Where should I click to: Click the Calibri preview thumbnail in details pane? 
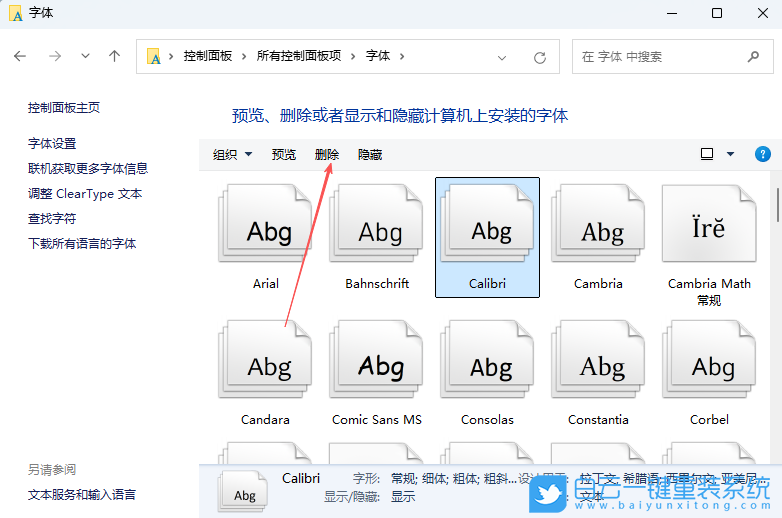243,492
